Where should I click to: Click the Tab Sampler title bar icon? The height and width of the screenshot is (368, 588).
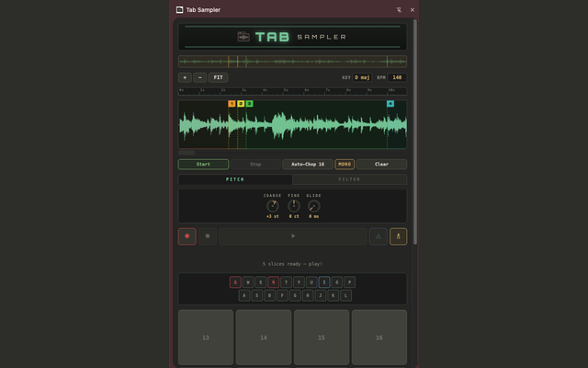tap(180, 10)
